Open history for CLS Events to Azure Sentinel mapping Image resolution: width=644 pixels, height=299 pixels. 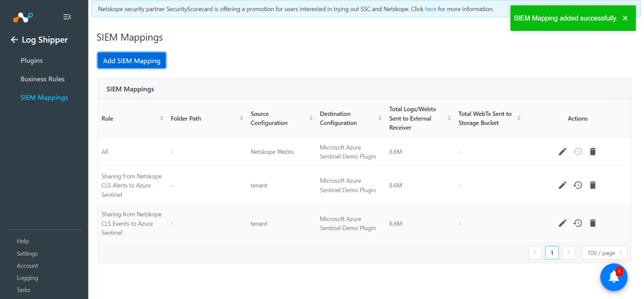[577, 223]
